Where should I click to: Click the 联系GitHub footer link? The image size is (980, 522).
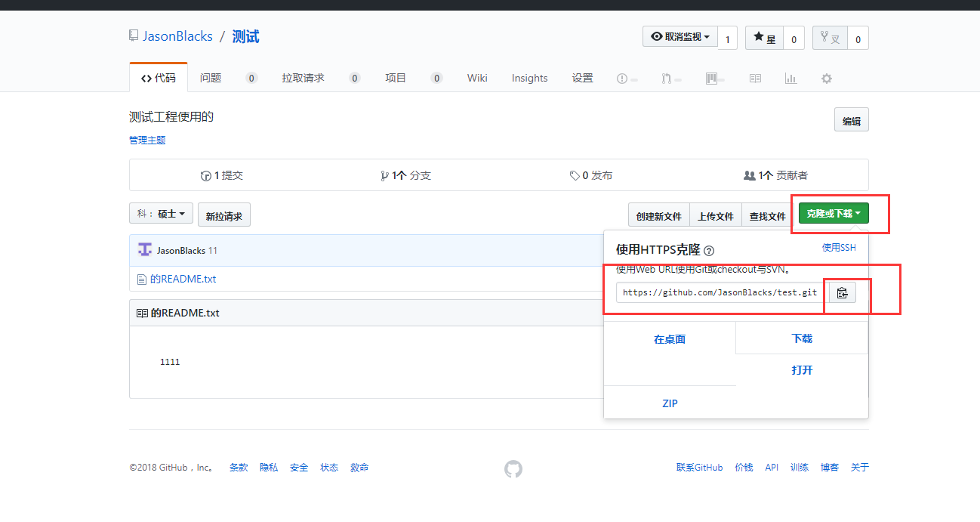click(700, 468)
